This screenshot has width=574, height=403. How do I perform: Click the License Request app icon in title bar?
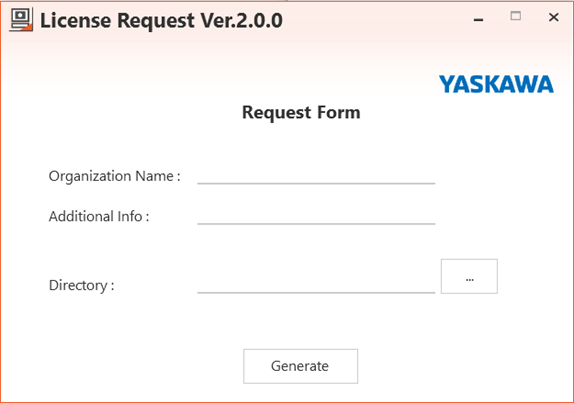(x=21, y=20)
